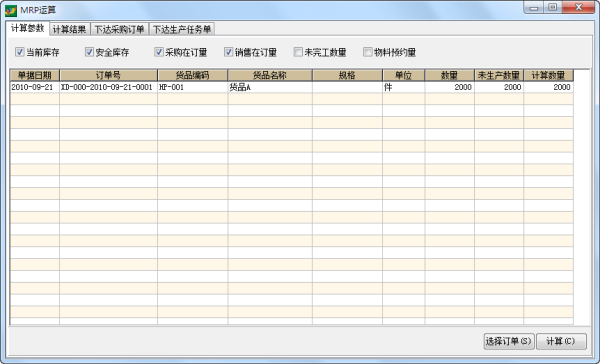
Task: Click the 计算数量 column header
Action: [x=548, y=75]
